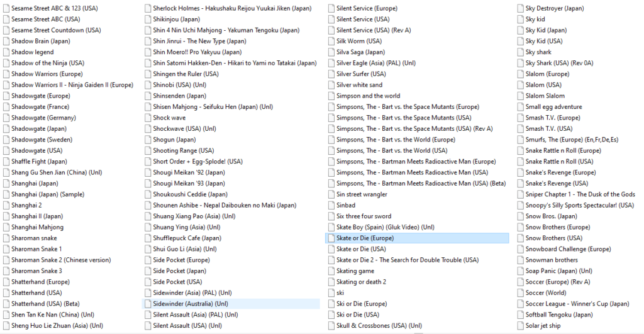Click the file icon beside Skate or Die (Europe)
Image resolution: width=644 pixels, height=334 pixels.
(x=330, y=238)
